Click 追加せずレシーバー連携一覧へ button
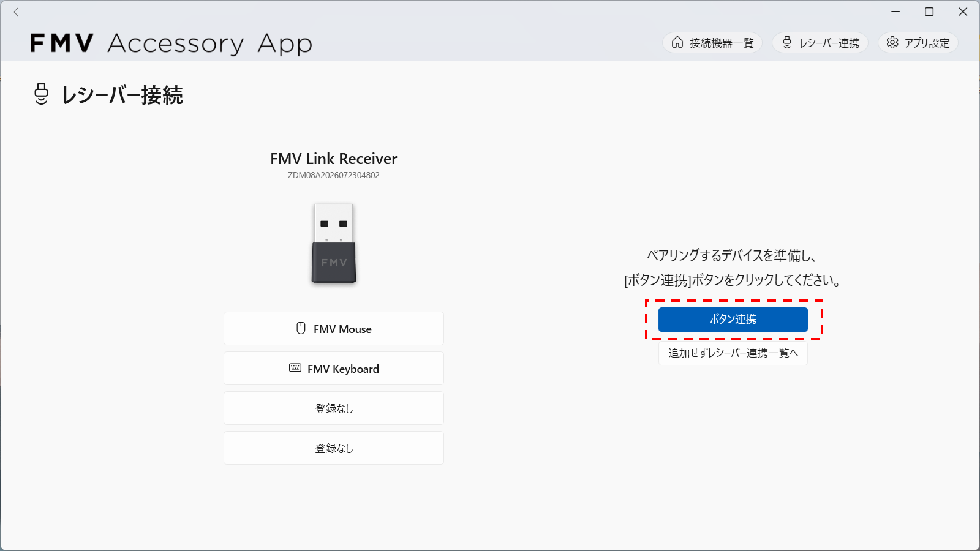 pos(733,353)
